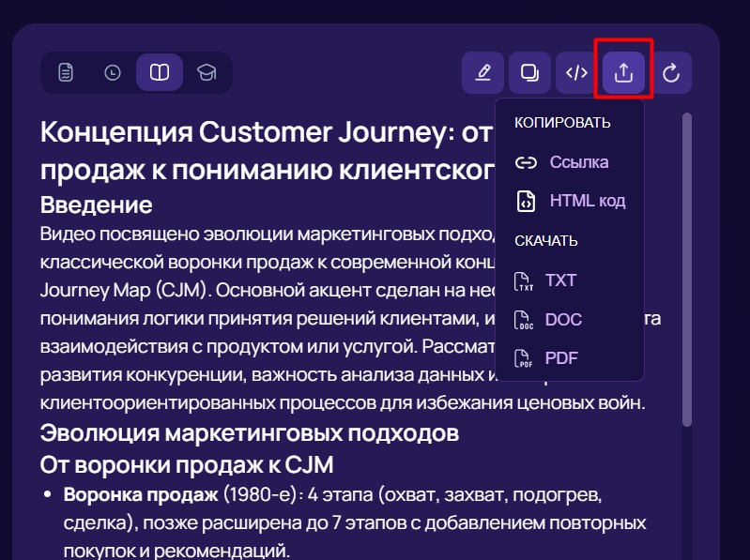Collapse the export share dropdown button
Screen dimensions: 750x560
pyautogui.click(x=624, y=72)
